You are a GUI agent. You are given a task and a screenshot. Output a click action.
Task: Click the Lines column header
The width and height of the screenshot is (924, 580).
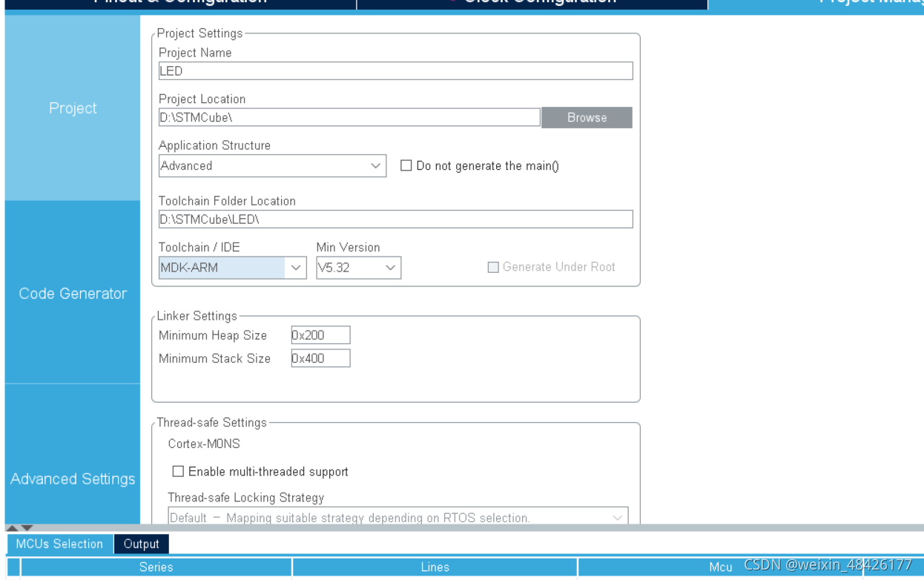(x=435, y=567)
